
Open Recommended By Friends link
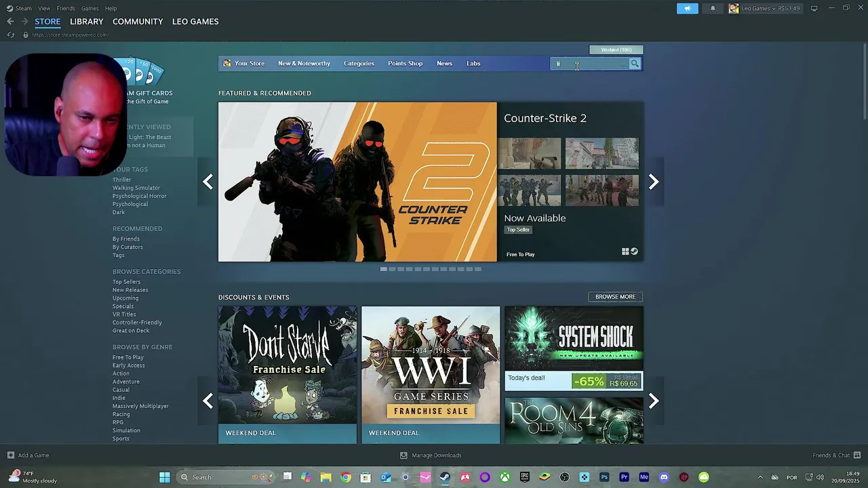point(126,239)
